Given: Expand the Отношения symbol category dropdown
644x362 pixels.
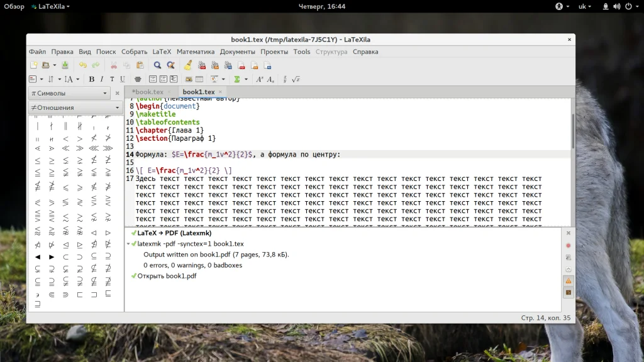Looking at the screenshot, I should (75, 107).
